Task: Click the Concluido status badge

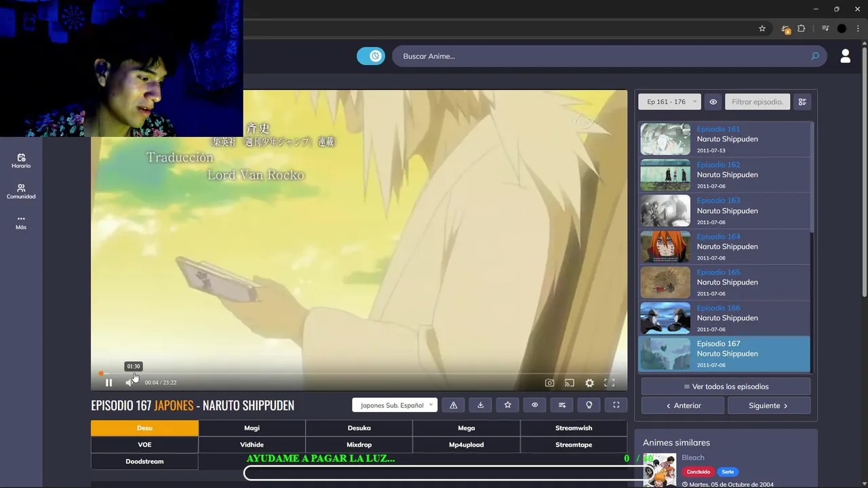Action: tap(698, 472)
